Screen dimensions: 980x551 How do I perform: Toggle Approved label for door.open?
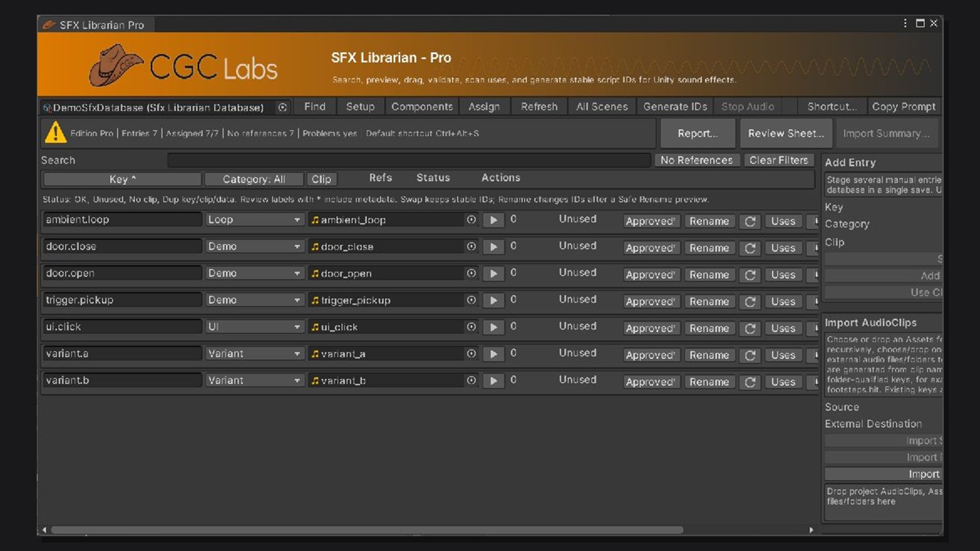coord(650,275)
